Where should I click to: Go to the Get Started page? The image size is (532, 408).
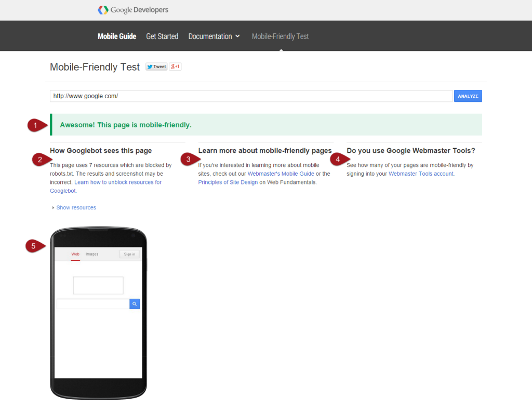(x=162, y=36)
